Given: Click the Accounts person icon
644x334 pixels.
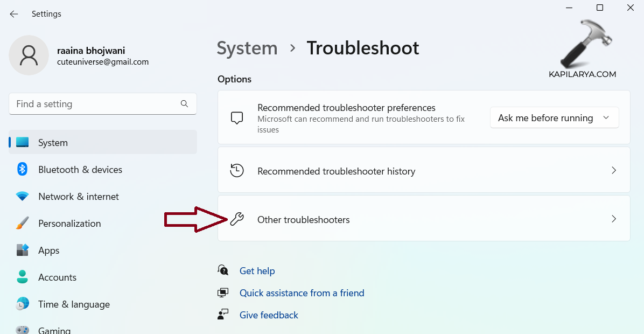Looking at the screenshot, I should tap(22, 277).
